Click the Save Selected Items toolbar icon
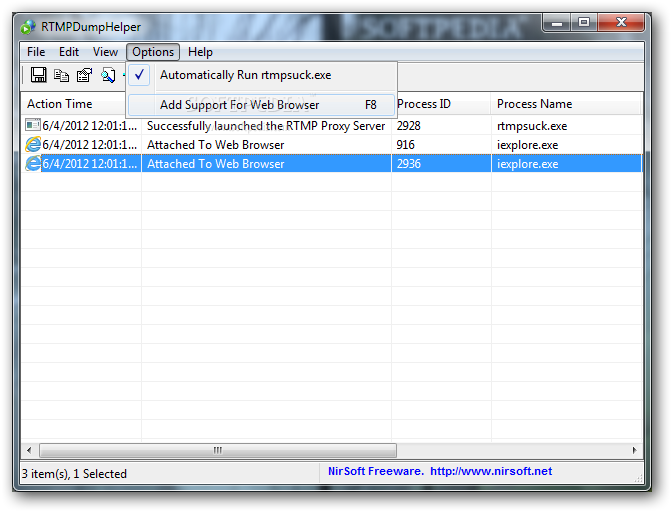Screen dimensions: 672x512 (x=38, y=75)
